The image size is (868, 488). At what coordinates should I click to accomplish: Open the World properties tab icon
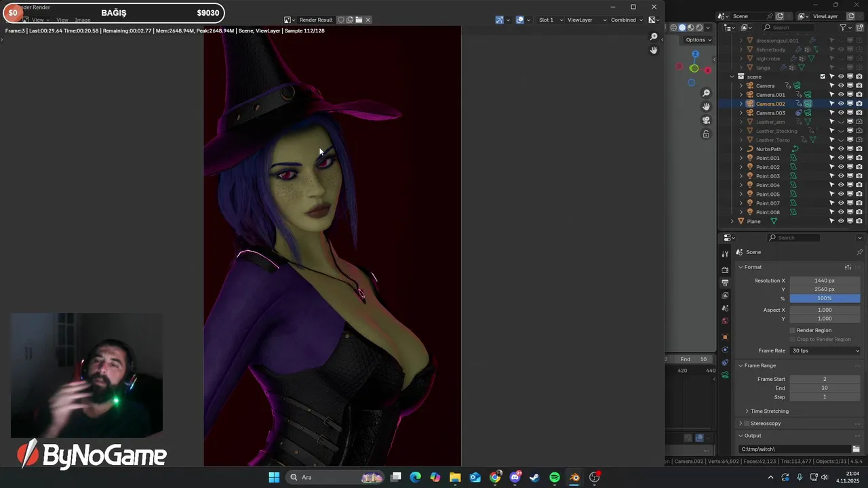click(x=725, y=321)
